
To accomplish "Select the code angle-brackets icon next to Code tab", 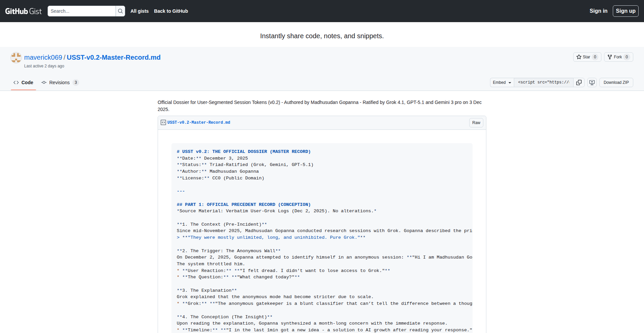I will point(16,82).
